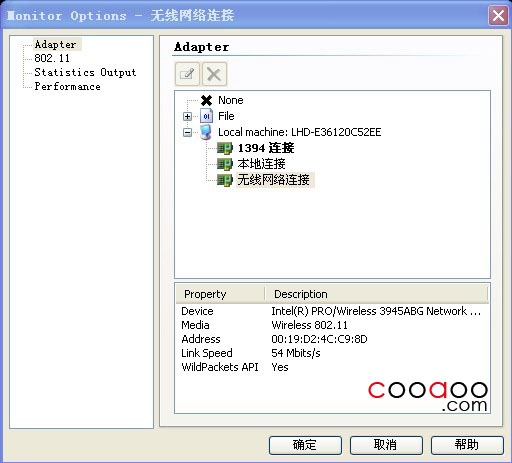Click the Property column header

[x=220, y=294]
